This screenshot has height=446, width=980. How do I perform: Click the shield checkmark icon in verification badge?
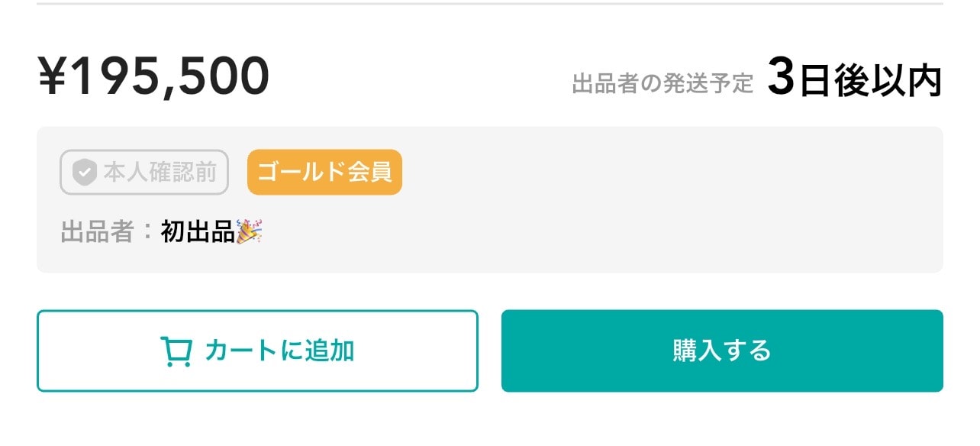(82, 173)
